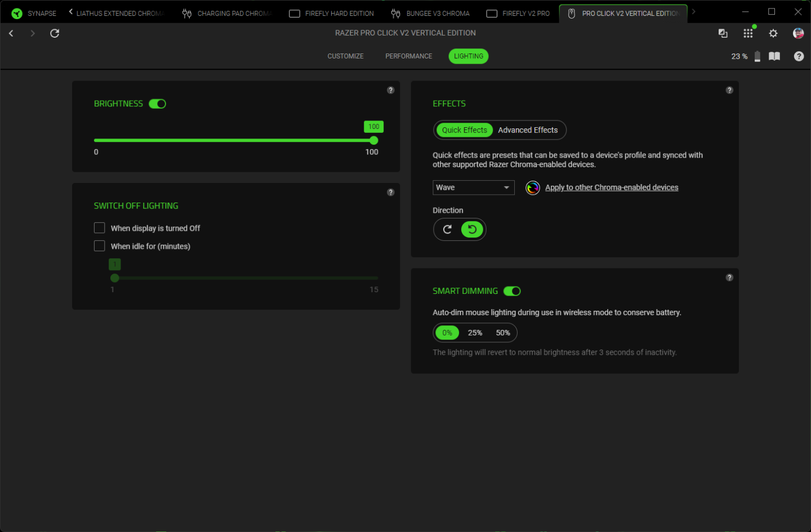
Task: Click the Chroma color ring icon
Action: [533, 187]
